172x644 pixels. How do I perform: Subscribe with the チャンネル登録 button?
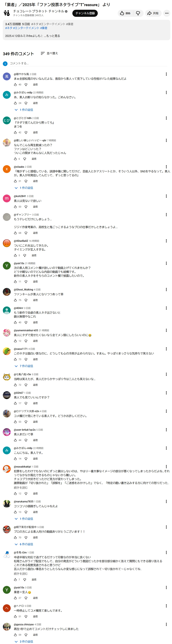(85, 13)
